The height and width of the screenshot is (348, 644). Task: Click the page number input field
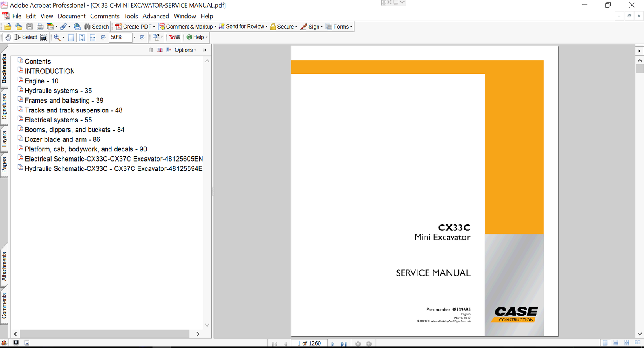coord(309,343)
